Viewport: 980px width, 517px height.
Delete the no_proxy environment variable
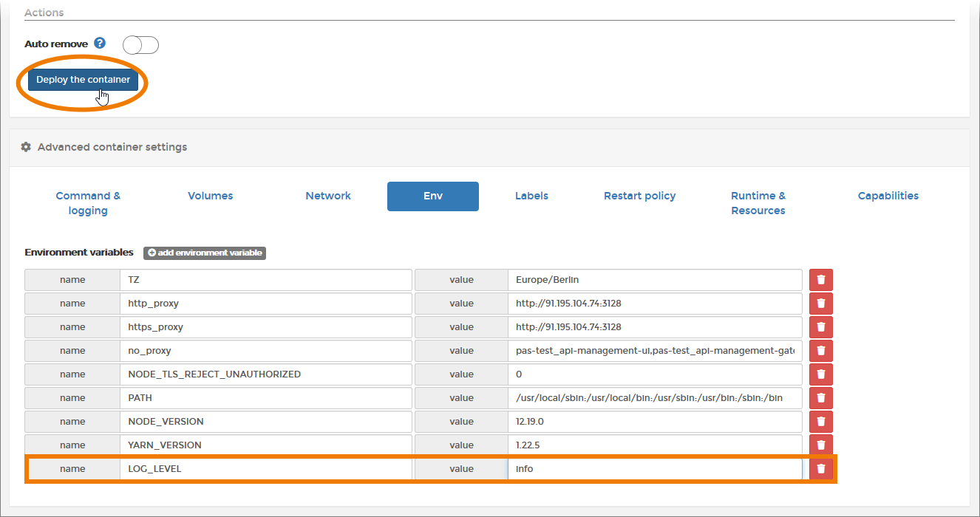820,351
